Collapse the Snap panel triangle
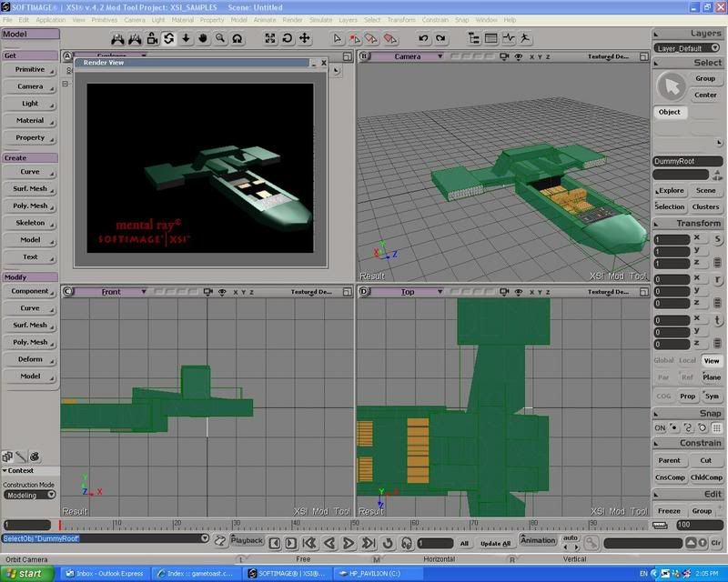The image size is (728, 582). 656,414
